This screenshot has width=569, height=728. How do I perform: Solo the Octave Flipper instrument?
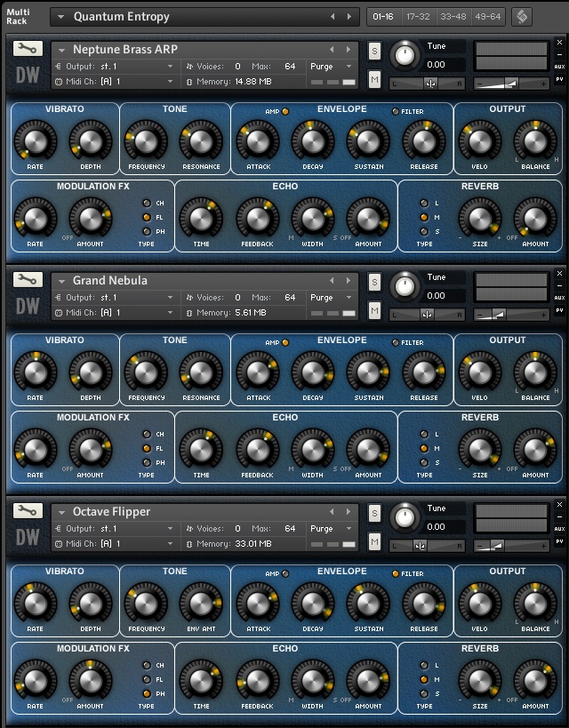tap(374, 513)
